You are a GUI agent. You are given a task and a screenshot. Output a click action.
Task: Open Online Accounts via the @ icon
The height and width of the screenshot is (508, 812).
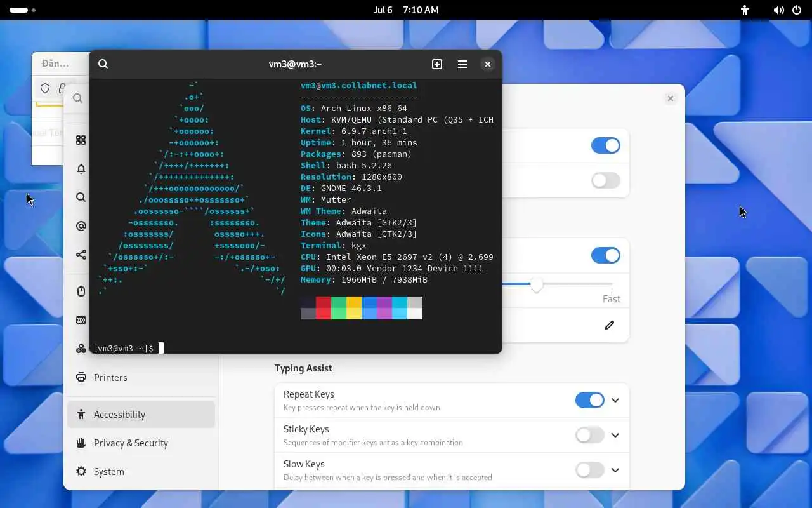pyautogui.click(x=81, y=226)
